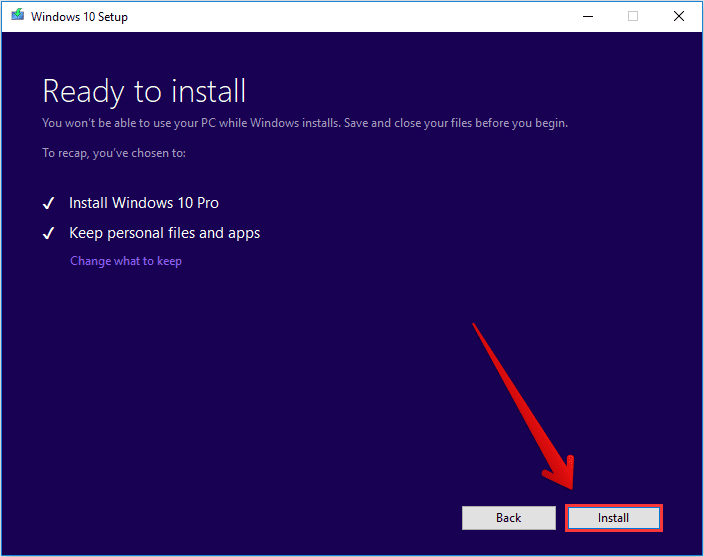Go back with the Back button
704x557 pixels.
509,518
